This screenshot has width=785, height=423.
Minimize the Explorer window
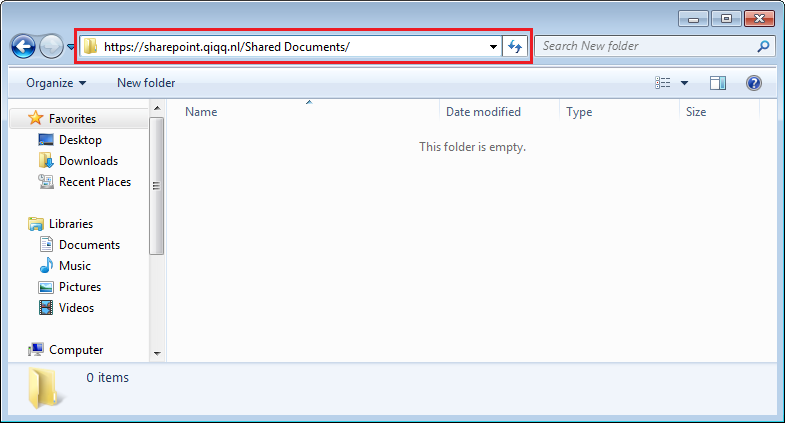(x=693, y=19)
